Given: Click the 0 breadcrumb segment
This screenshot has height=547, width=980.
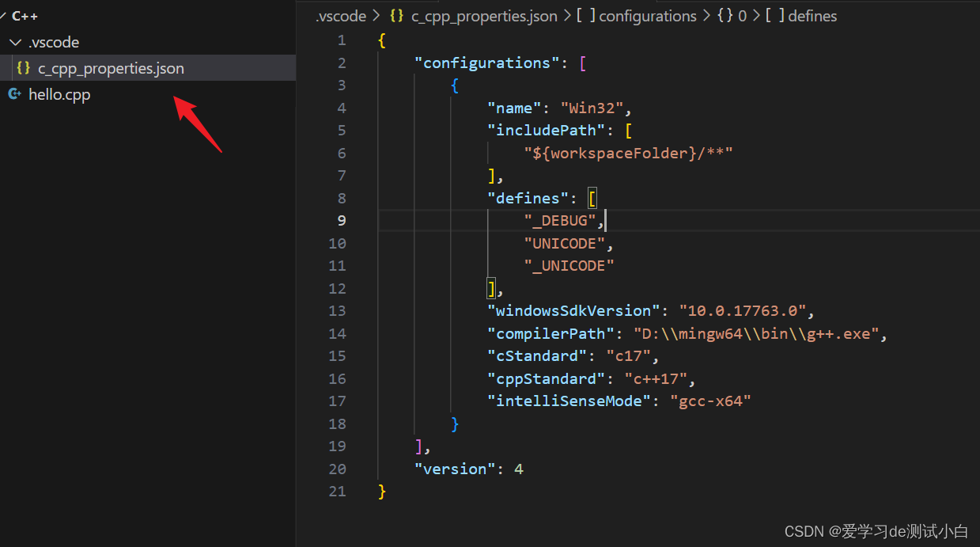Looking at the screenshot, I should pyautogui.click(x=742, y=16).
